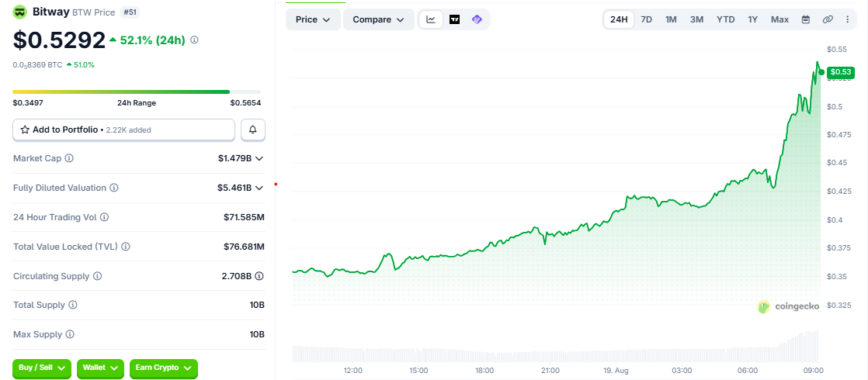Click the purple diamond chart icon
Viewport: 868px width, 380px height.
[477, 19]
